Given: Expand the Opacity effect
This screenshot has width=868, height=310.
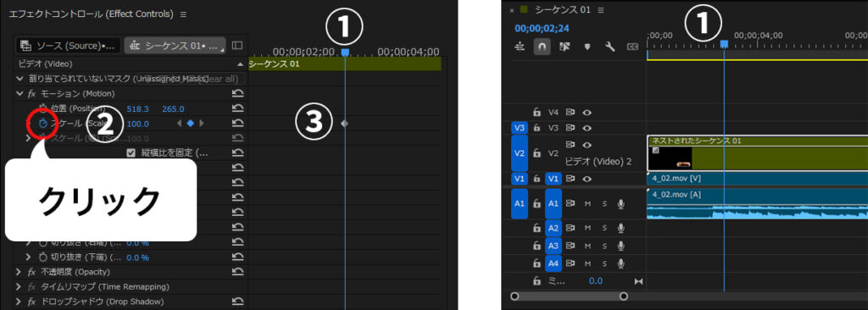Looking at the screenshot, I should click(19, 272).
